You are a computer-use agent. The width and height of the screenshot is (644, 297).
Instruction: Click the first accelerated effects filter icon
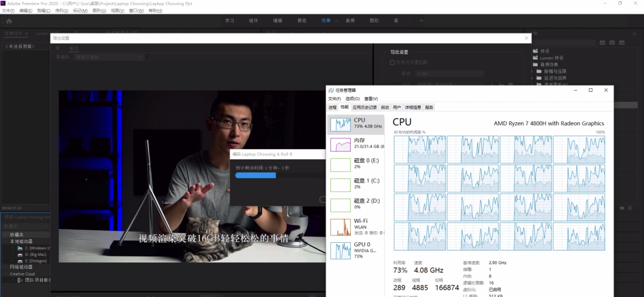click(x=602, y=42)
